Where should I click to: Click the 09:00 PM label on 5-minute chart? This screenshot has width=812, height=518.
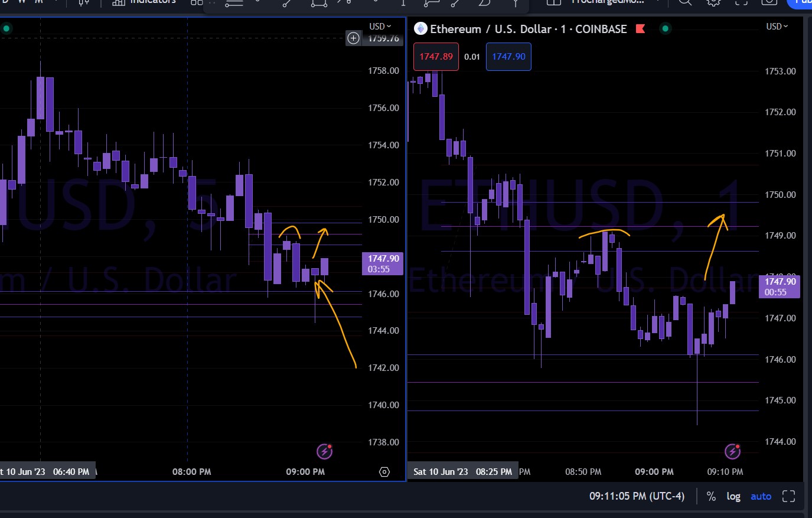click(x=305, y=472)
